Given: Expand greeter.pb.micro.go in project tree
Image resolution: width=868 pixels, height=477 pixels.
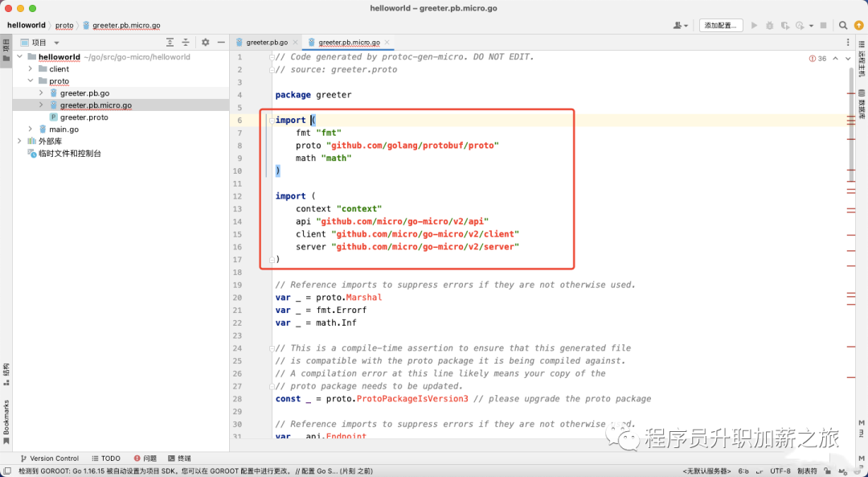Looking at the screenshot, I should (x=41, y=105).
